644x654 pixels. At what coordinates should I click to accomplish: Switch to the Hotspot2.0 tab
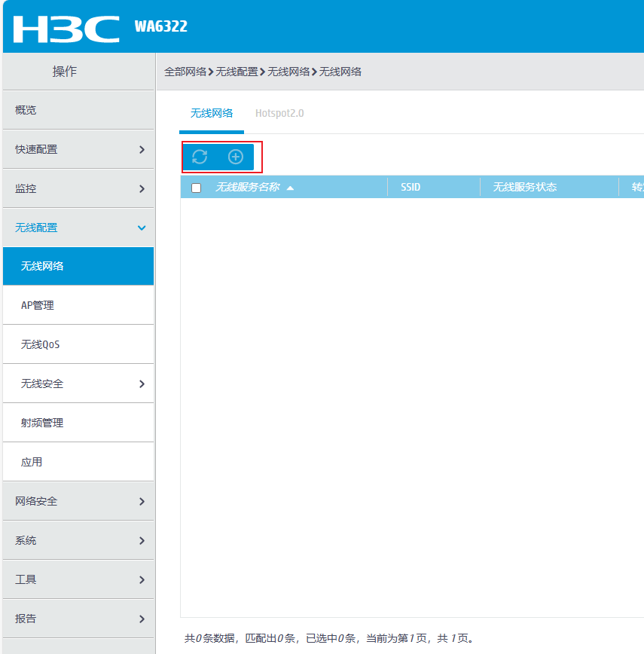coord(279,114)
